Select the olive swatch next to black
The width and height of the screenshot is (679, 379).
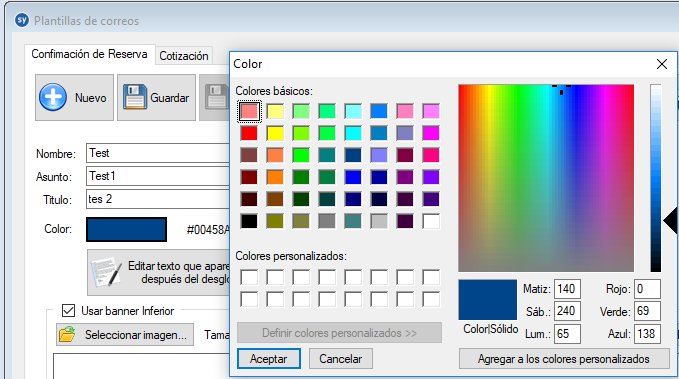(275, 221)
